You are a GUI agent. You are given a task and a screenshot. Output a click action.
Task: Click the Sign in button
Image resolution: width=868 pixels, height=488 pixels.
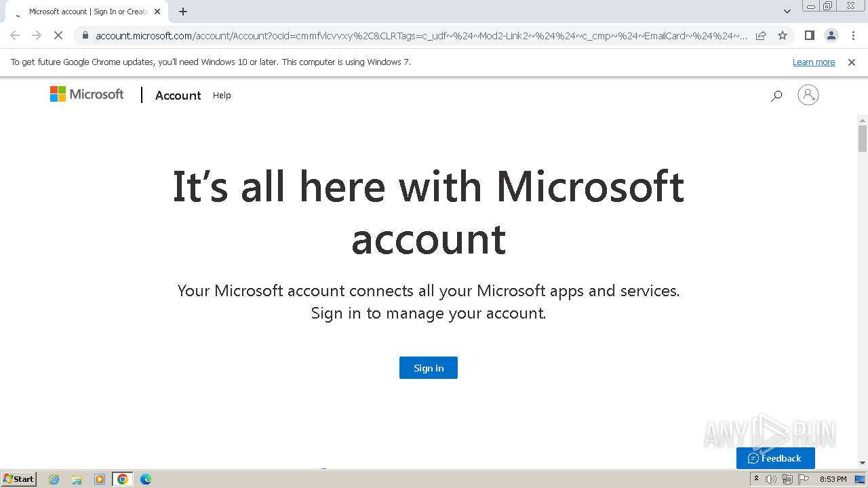(x=429, y=367)
